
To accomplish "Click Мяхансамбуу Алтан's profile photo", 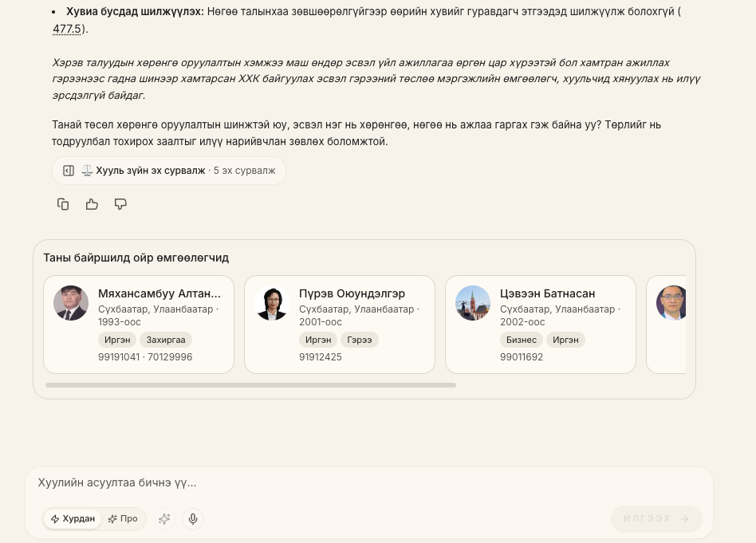I will tap(71, 303).
